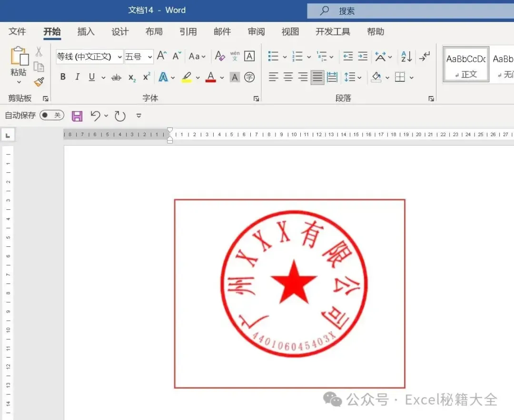Select the Format Painter brush
This screenshot has width=514, height=420.
coord(39,82)
